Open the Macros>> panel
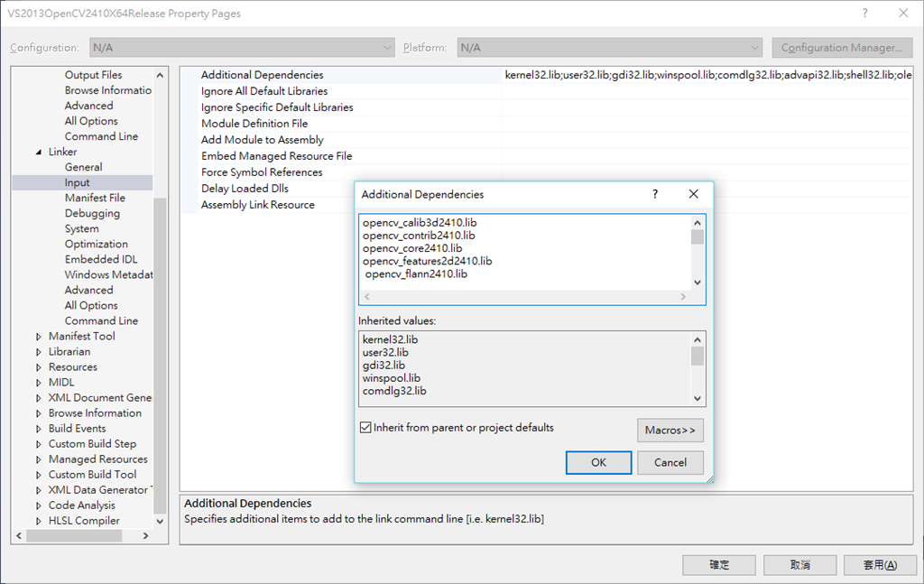Viewport: 924px width, 584px height. pyautogui.click(x=670, y=431)
